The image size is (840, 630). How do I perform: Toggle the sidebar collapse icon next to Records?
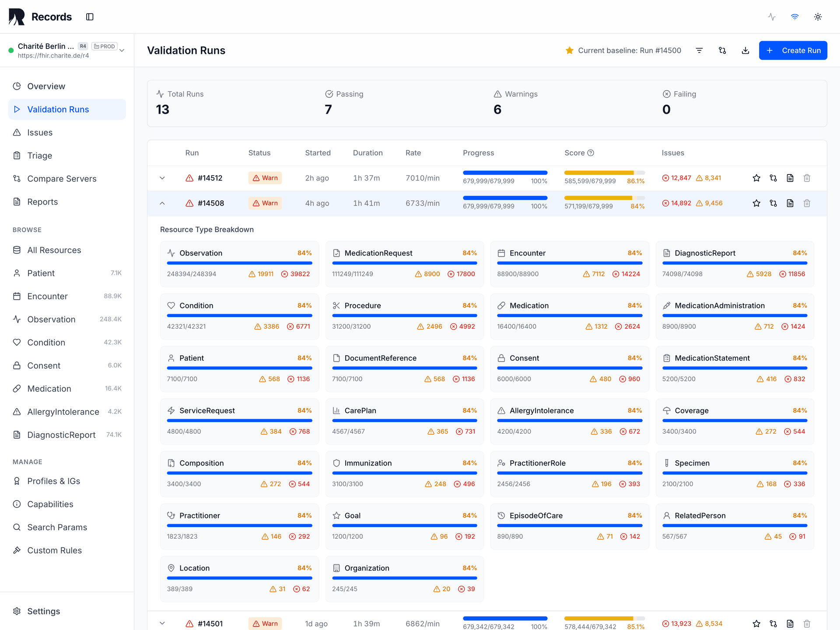click(x=90, y=17)
